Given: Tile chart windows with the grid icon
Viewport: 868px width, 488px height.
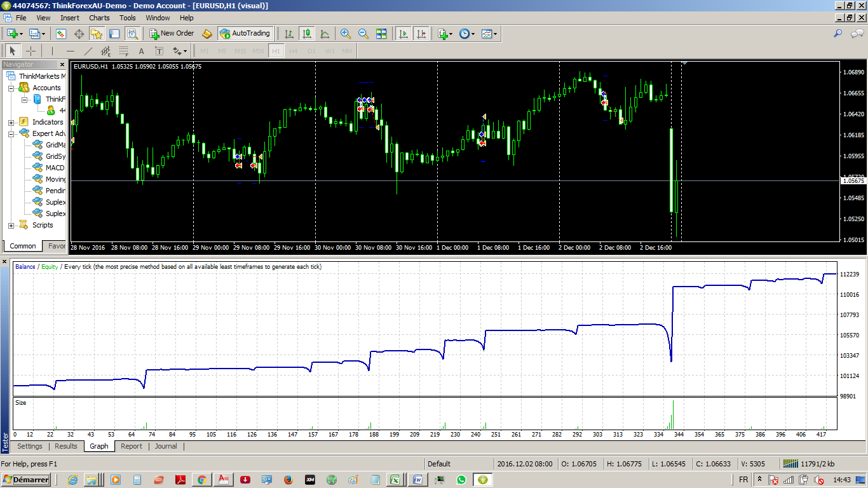Looking at the screenshot, I should 381,34.
